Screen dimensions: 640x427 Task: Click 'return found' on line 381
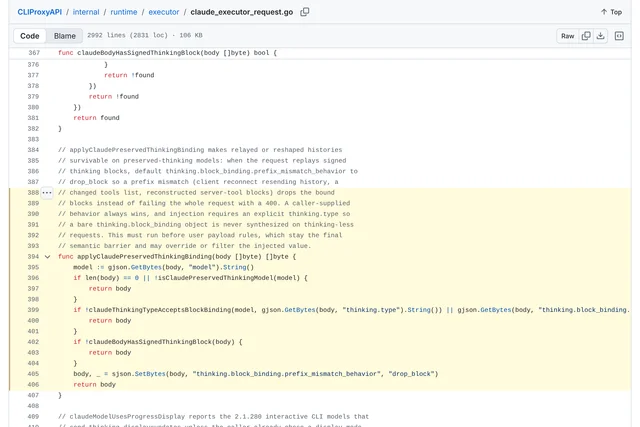96,118
